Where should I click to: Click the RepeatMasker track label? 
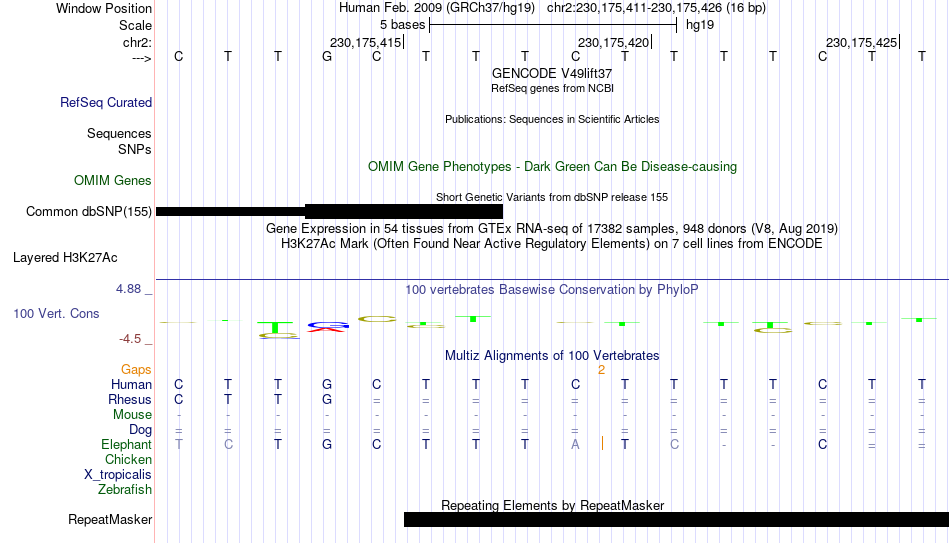point(110,519)
